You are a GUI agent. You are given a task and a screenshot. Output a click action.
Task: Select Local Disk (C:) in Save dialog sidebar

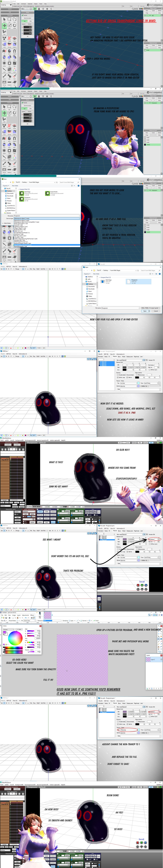click(x=11, y=206)
